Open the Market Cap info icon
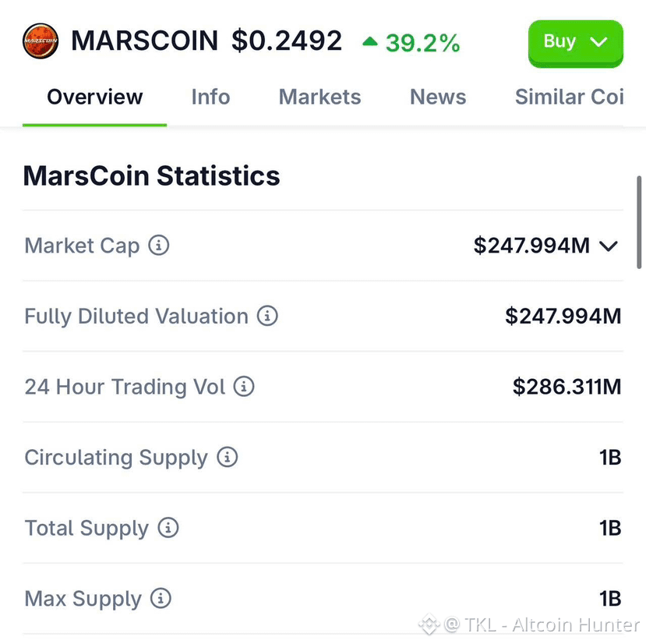 coord(159,246)
